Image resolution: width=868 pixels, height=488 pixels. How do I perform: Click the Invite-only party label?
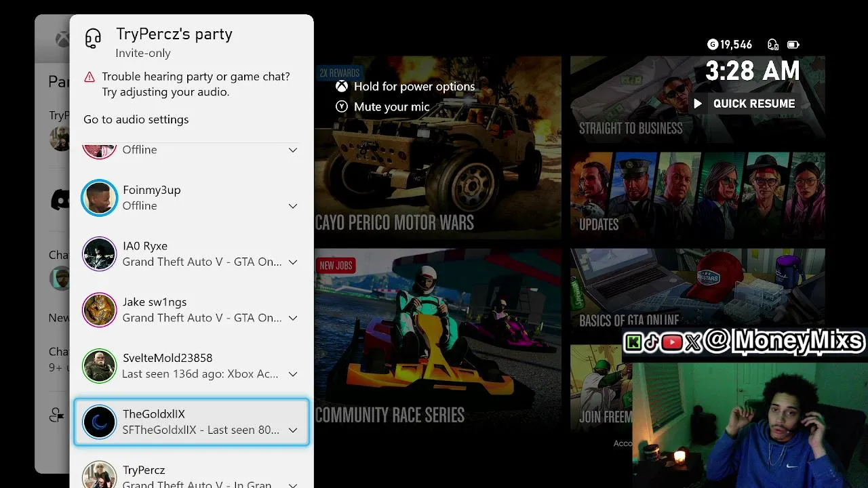tap(143, 54)
